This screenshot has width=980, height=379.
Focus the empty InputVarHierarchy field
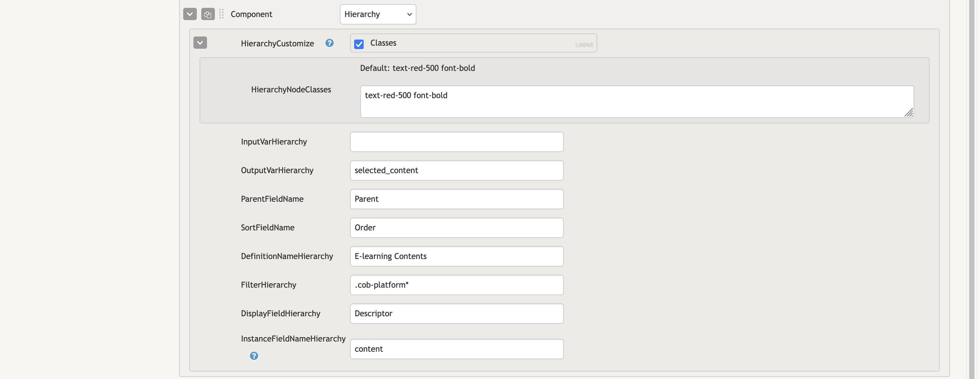click(457, 142)
